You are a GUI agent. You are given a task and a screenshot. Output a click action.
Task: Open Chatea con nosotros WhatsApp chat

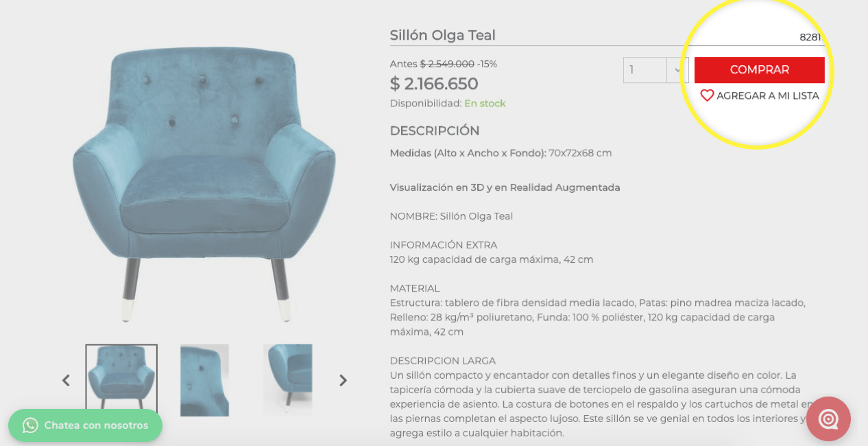(x=85, y=425)
